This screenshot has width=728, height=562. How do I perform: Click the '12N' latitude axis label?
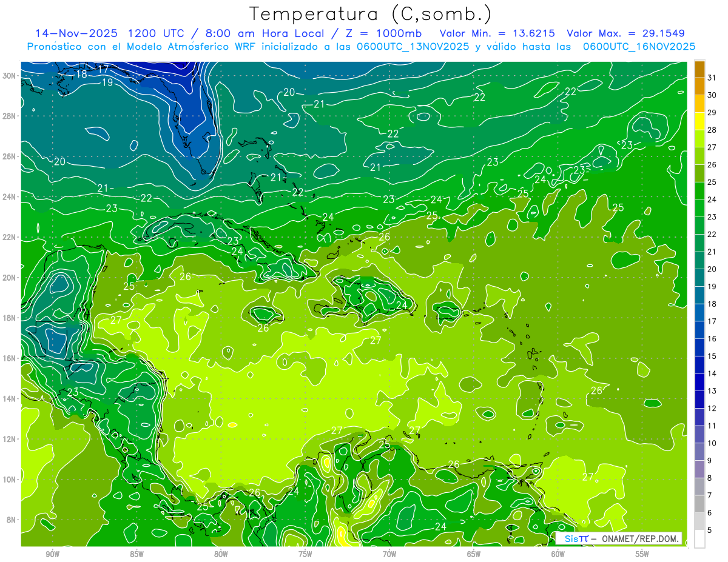[x=10, y=439]
